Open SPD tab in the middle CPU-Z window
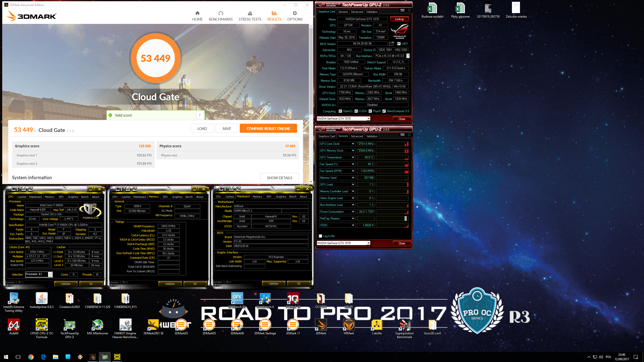 pos(165,197)
